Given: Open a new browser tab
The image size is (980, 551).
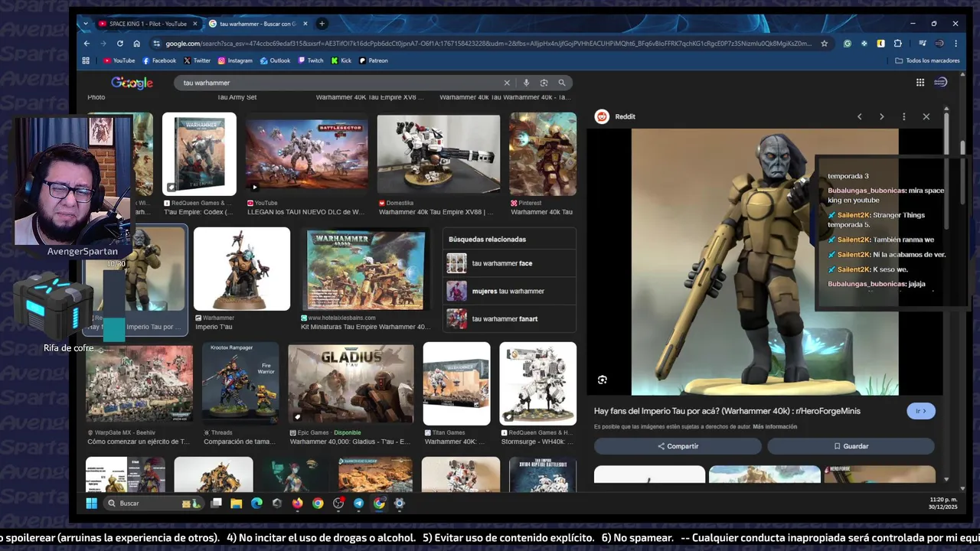Looking at the screenshot, I should coord(322,24).
